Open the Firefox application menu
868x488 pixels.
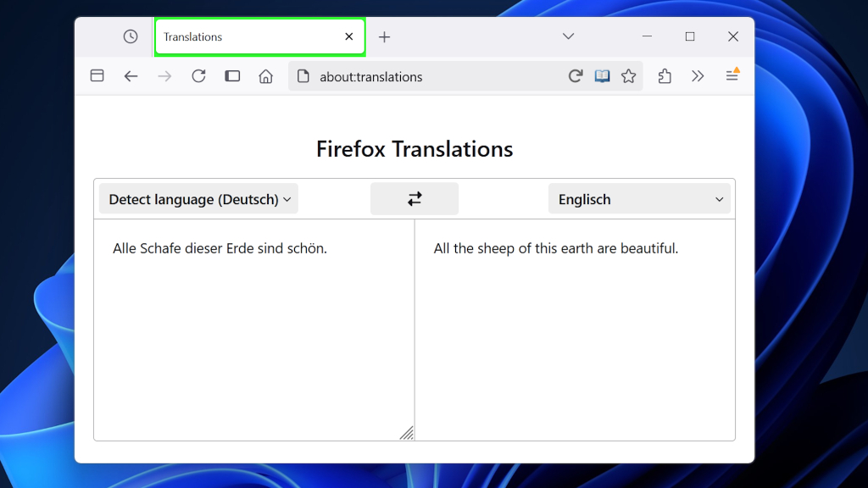[732, 75]
